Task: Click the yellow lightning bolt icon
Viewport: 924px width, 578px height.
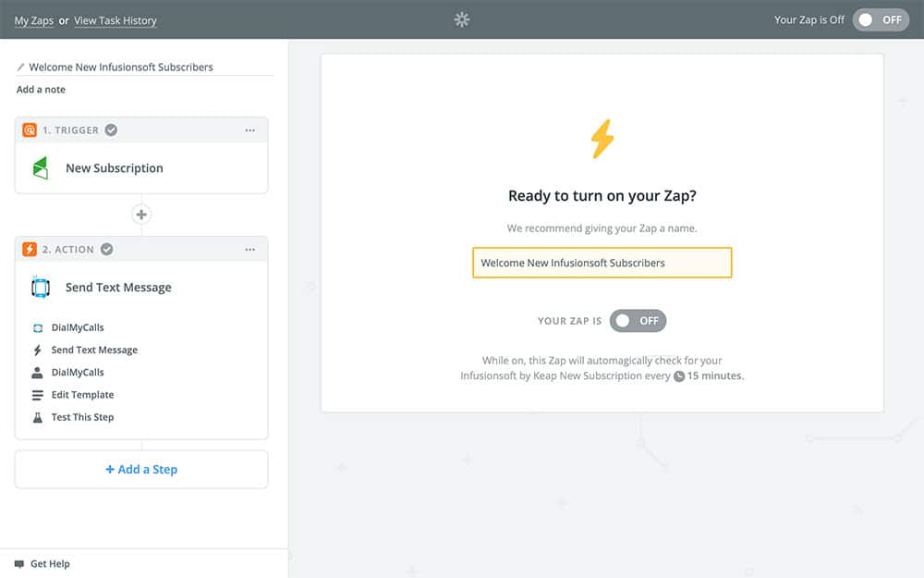Action: click(x=602, y=139)
